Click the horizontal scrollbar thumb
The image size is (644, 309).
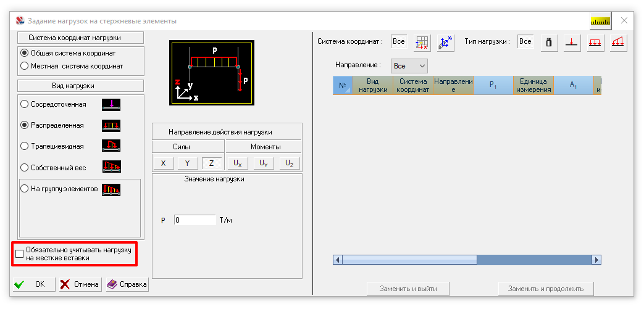pyautogui.click(x=409, y=260)
